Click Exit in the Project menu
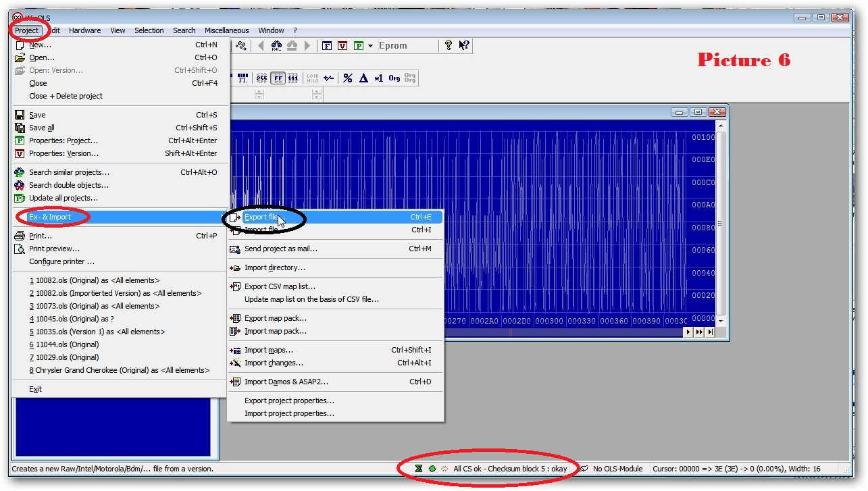The height and width of the screenshot is (491, 868). (120, 389)
